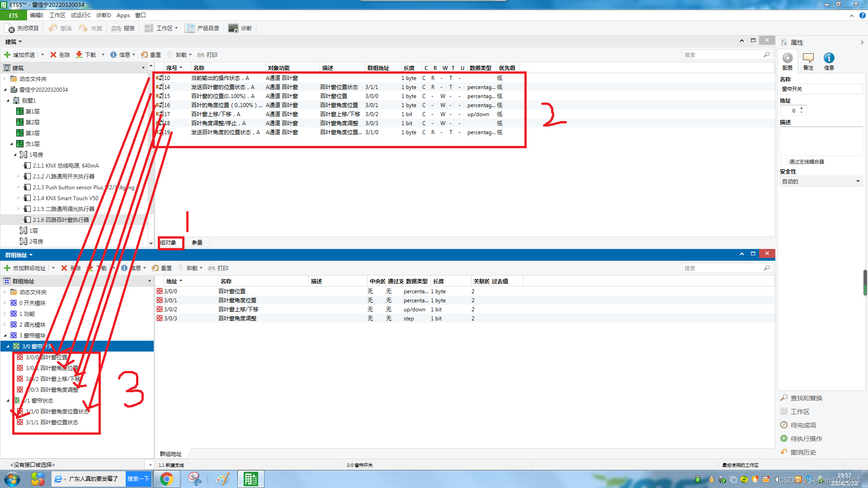Open Undo History (撤消历史) side panel
Viewport: 868px width, 488px height.
click(803, 452)
